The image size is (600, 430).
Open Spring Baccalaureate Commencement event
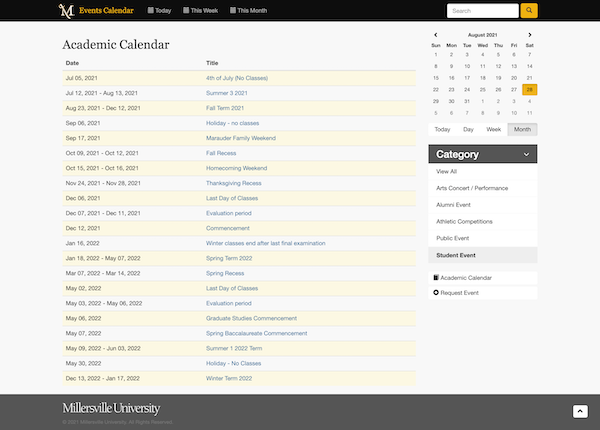coord(256,333)
